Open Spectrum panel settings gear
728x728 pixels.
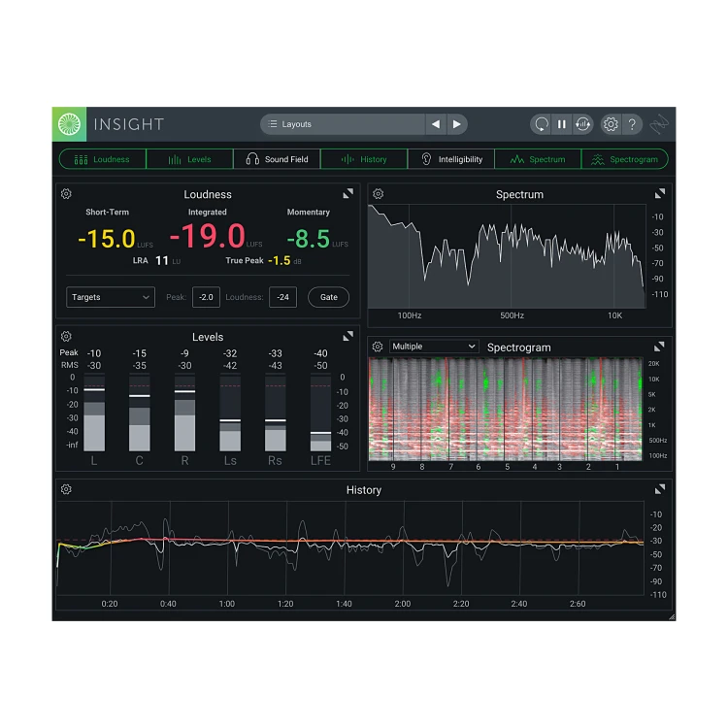pos(379,193)
